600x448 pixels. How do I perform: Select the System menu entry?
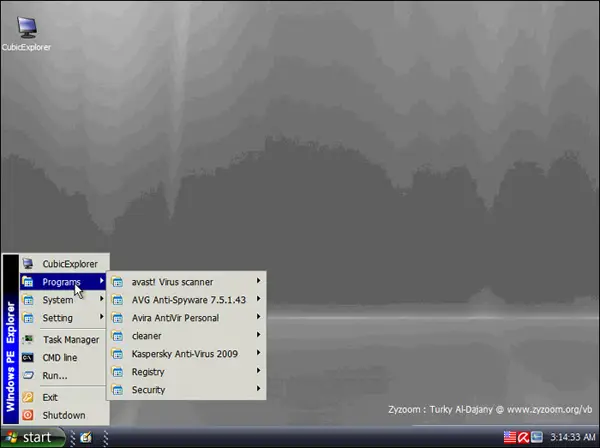coord(63,300)
